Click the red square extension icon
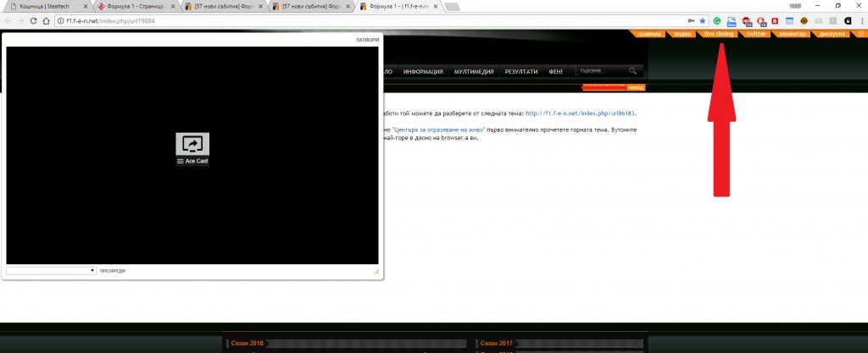The width and height of the screenshot is (868, 353). (775, 21)
